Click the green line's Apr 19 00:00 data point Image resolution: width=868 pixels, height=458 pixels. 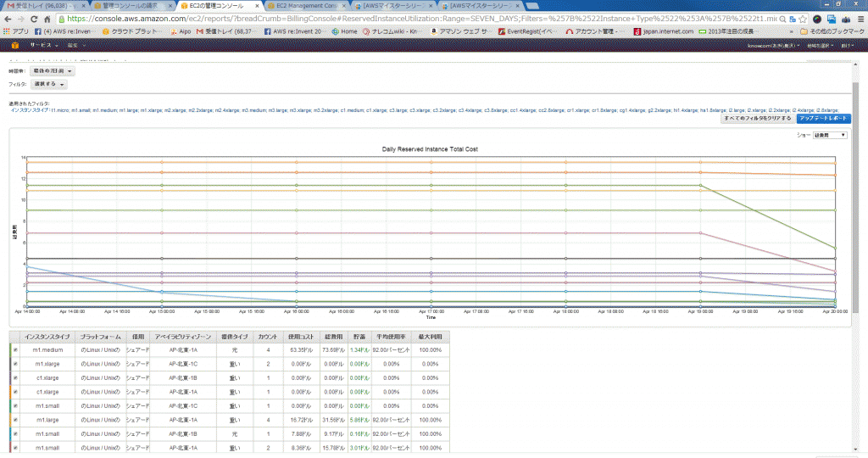click(x=701, y=186)
